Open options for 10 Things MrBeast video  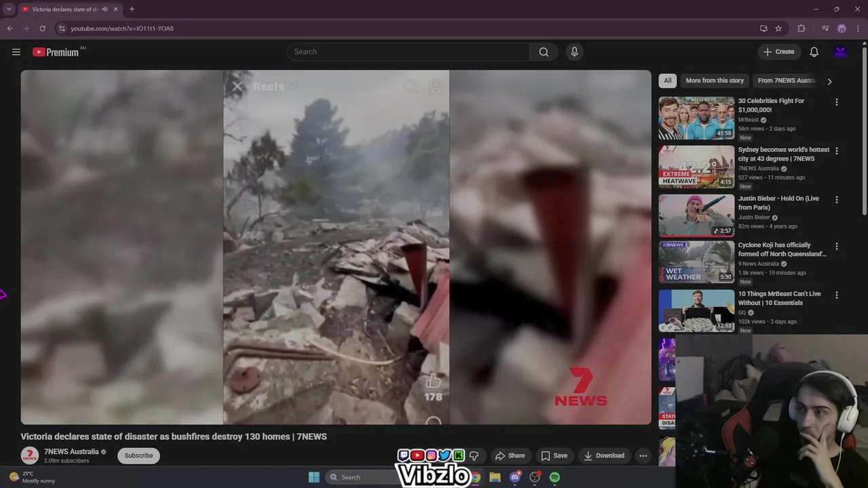pos(836,296)
